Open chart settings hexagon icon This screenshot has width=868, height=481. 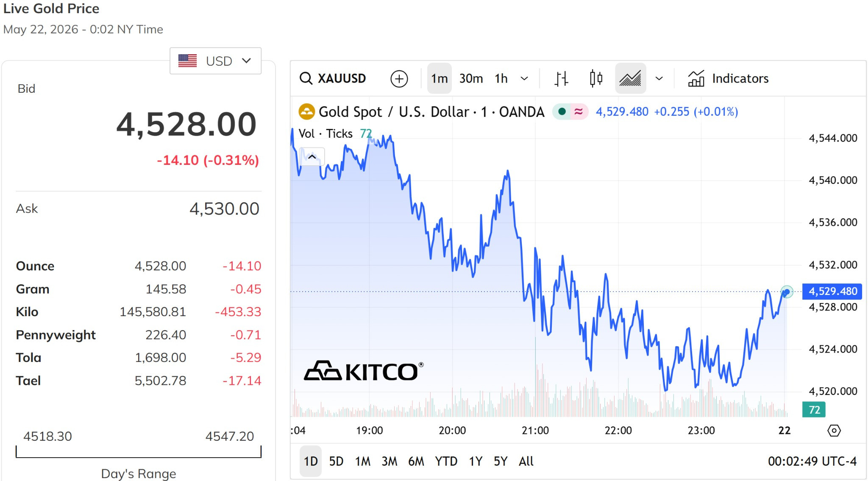click(x=834, y=431)
